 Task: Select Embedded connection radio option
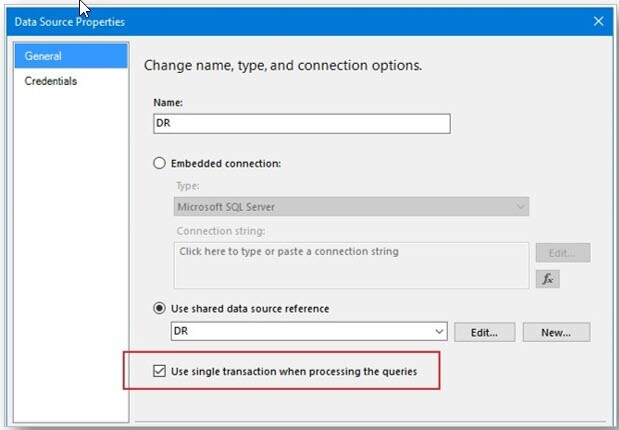click(159, 164)
